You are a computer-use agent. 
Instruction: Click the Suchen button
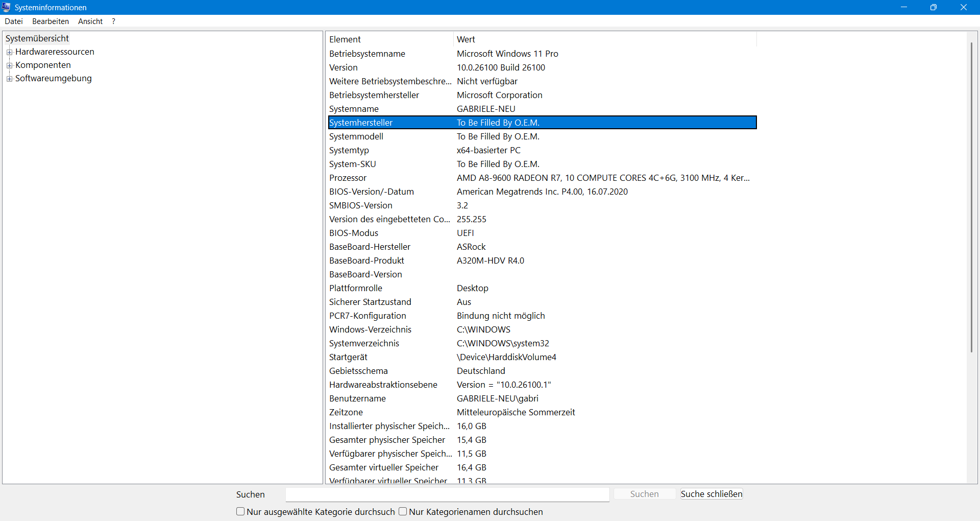tap(645, 494)
